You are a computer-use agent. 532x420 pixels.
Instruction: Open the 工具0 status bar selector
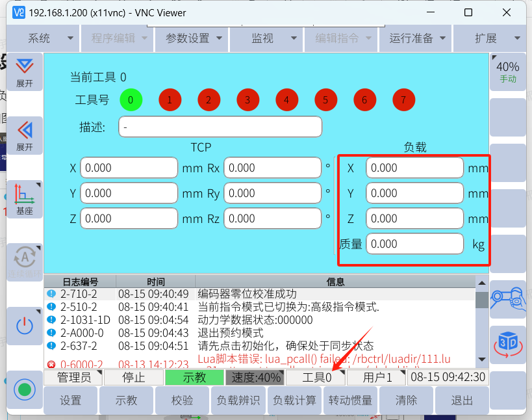316,378
